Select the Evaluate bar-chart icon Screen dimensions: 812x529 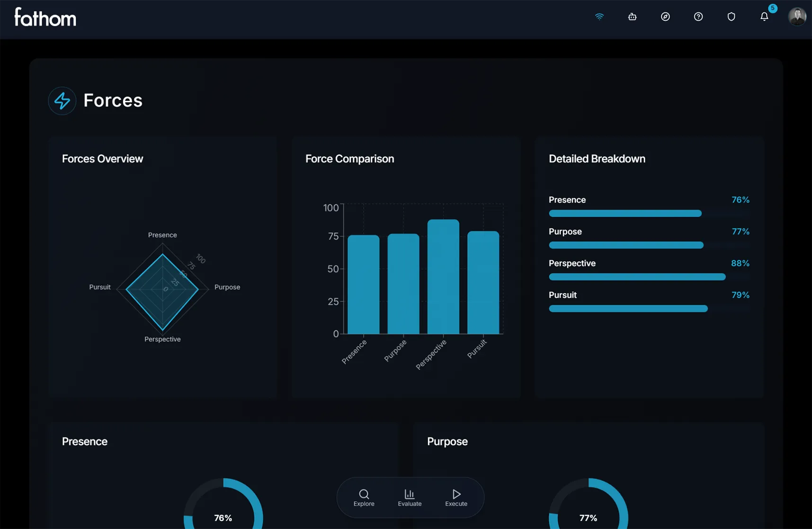410,494
